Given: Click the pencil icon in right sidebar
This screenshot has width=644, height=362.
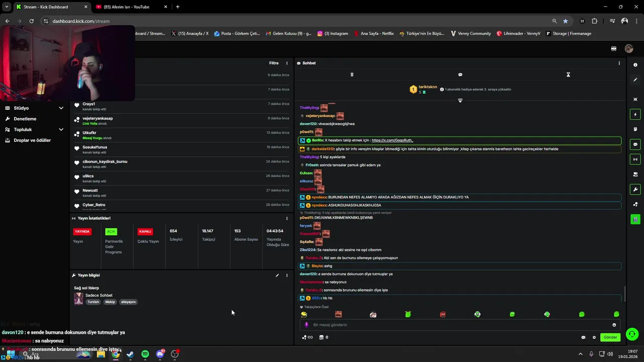Looking at the screenshot, I should pyautogui.click(x=635, y=80).
